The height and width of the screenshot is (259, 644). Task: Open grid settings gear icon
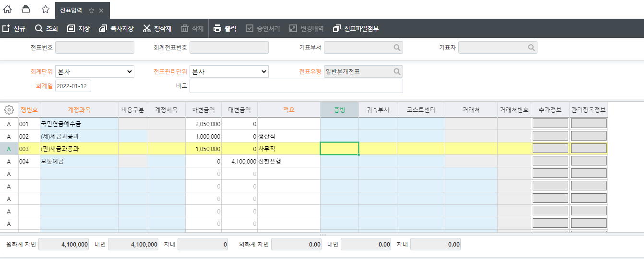pos(9,110)
